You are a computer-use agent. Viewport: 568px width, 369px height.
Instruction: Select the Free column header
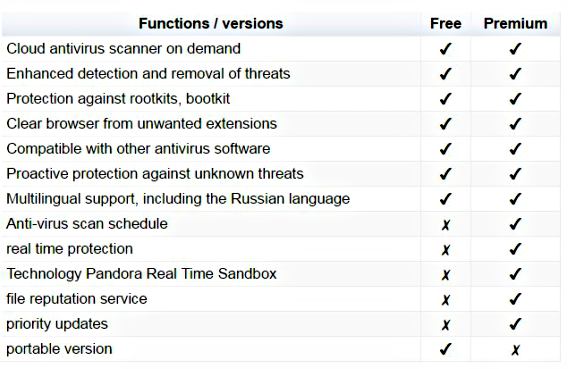(x=446, y=24)
